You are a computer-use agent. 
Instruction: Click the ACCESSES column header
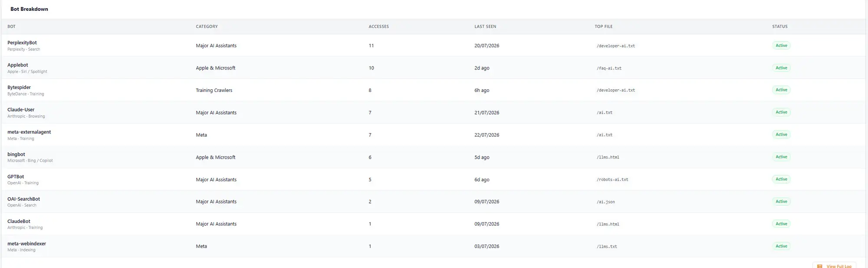pos(378,26)
